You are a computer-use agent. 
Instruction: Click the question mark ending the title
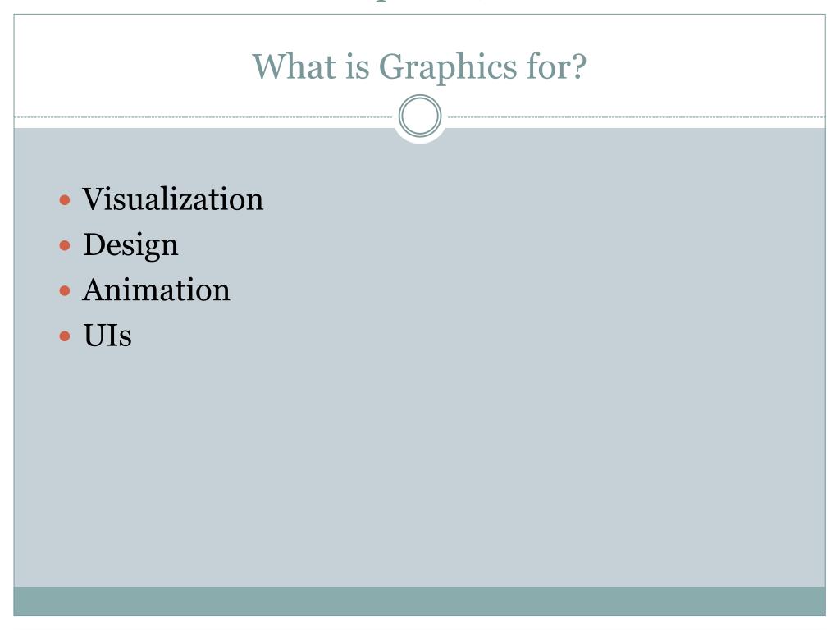click(x=580, y=67)
